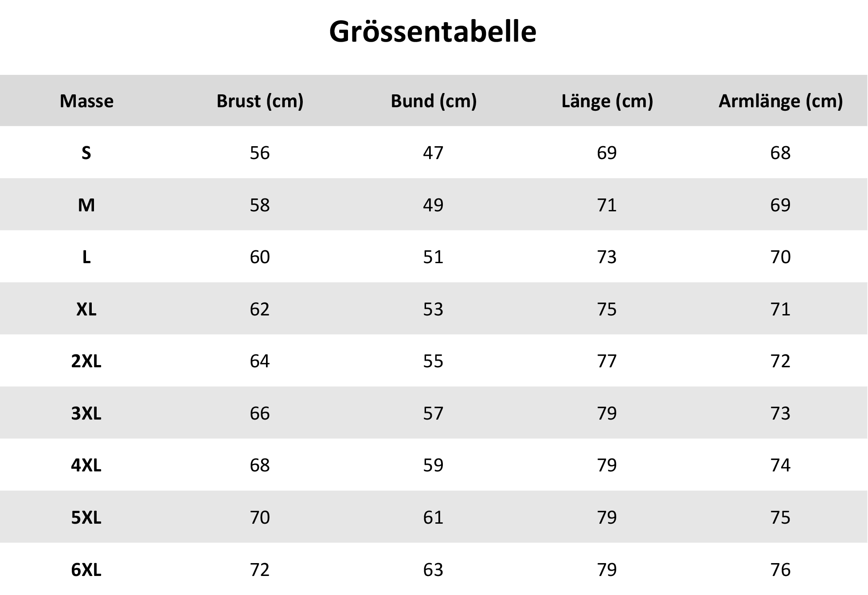Click the 3XL size row label
This screenshot has height=595, width=868.
pos(86,413)
